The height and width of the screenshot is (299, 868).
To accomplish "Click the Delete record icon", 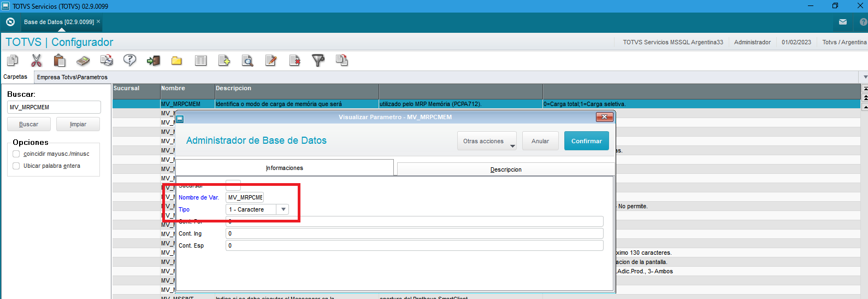I will [x=294, y=60].
